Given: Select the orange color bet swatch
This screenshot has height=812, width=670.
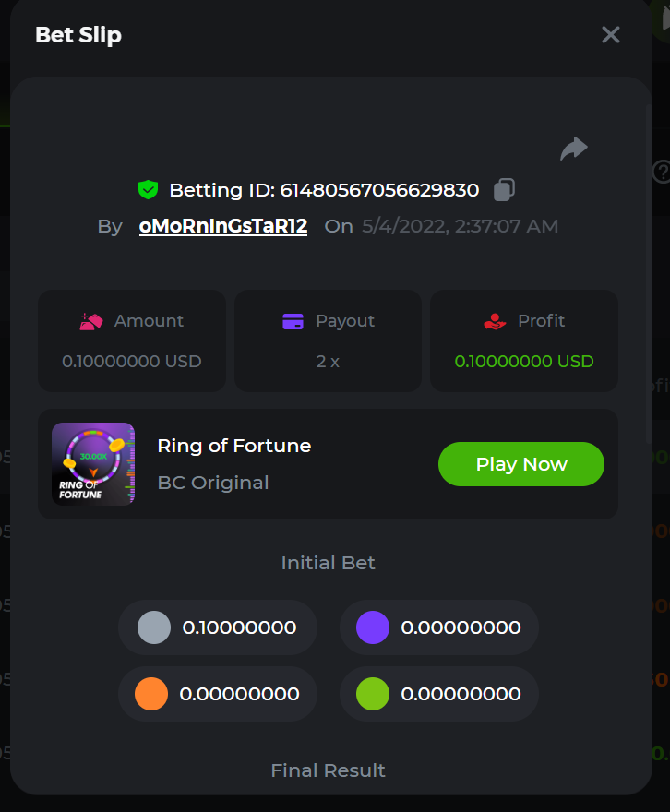Looking at the screenshot, I should 151,694.
